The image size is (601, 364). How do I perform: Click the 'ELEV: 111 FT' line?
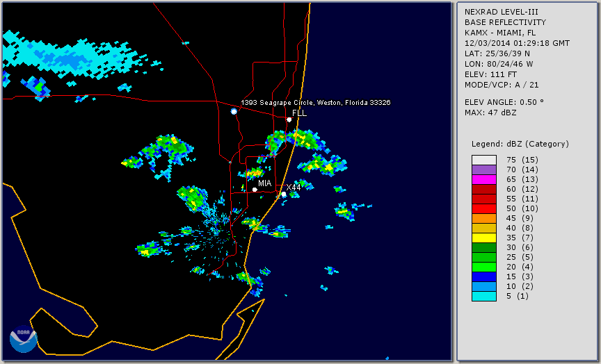pos(490,74)
